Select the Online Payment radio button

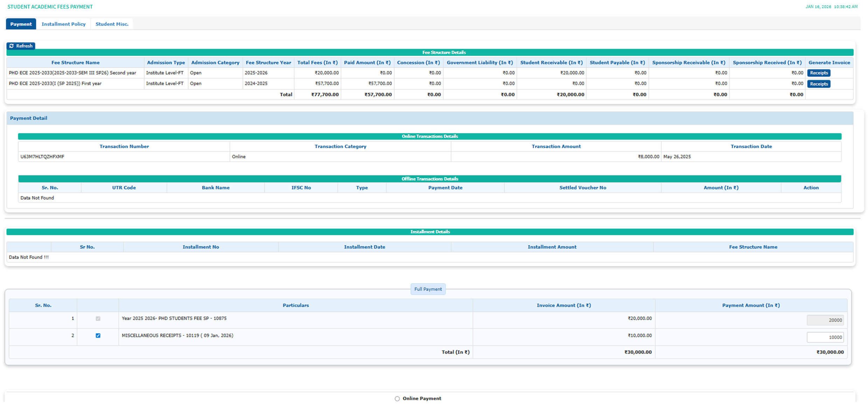click(x=397, y=398)
